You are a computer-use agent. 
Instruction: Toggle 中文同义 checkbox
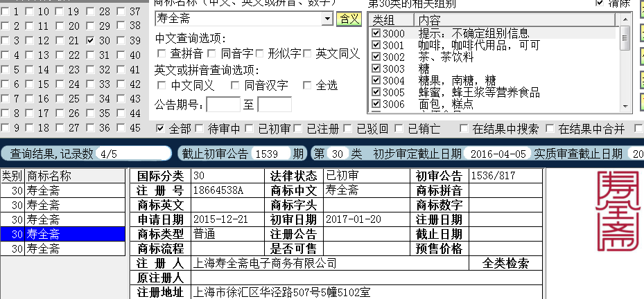(162, 85)
